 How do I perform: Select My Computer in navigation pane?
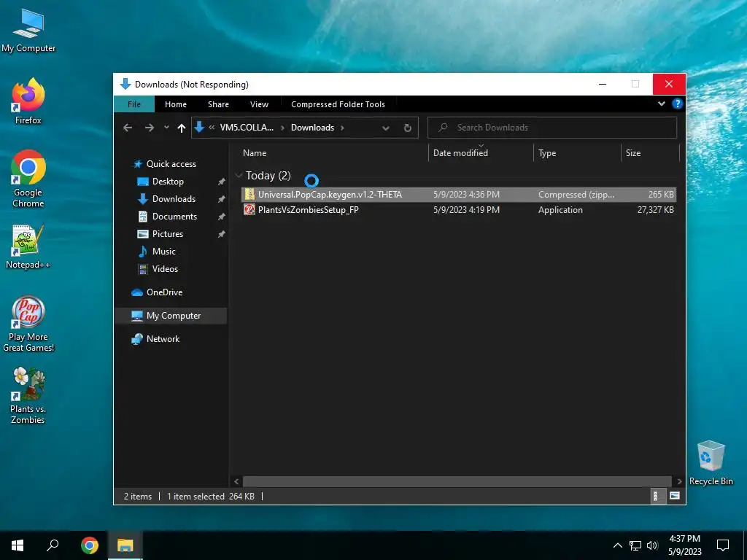(171, 316)
